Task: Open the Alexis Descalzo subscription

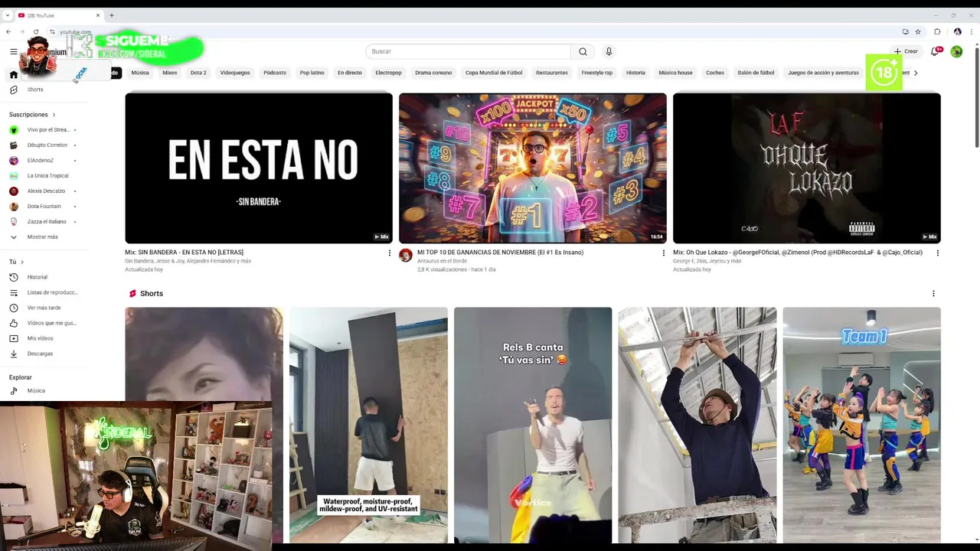Action: [x=44, y=191]
